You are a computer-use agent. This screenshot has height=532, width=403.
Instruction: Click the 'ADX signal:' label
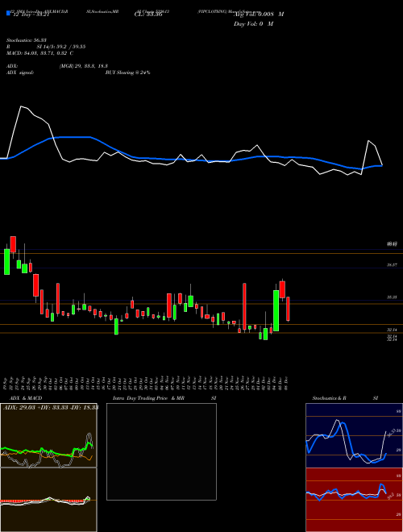pos(20,73)
